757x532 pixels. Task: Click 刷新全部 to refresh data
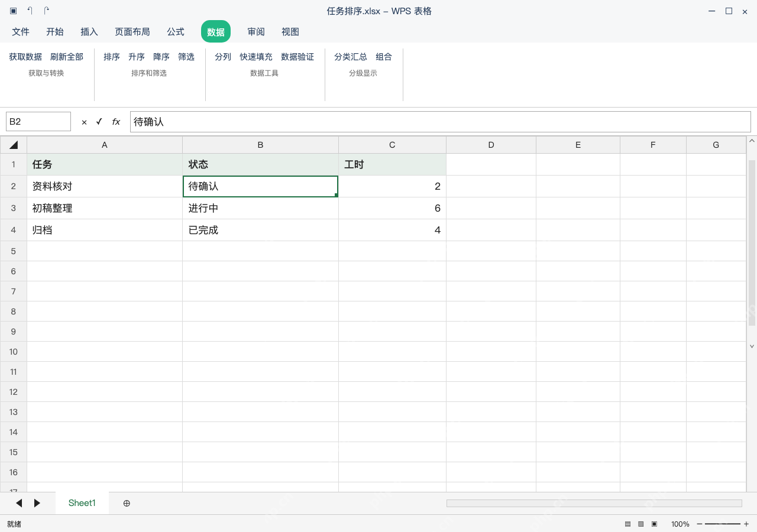(x=67, y=57)
